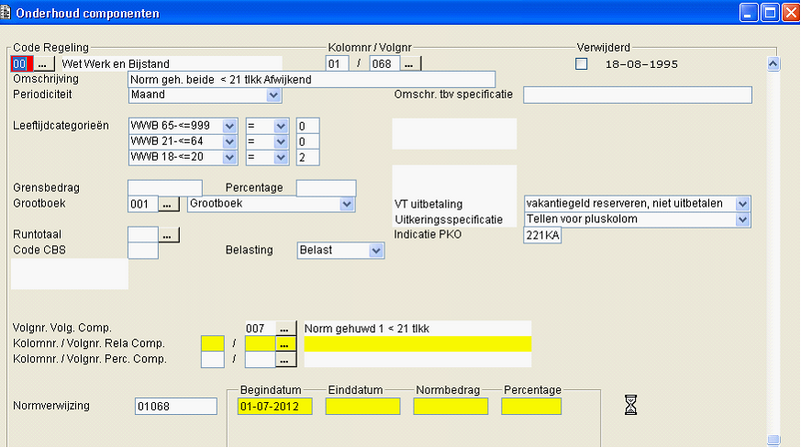Image resolution: width=801 pixels, height=448 pixels.
Task: Open Volgnr. Volg. Comp. 007 lookup button
Action: click(286, 328)
